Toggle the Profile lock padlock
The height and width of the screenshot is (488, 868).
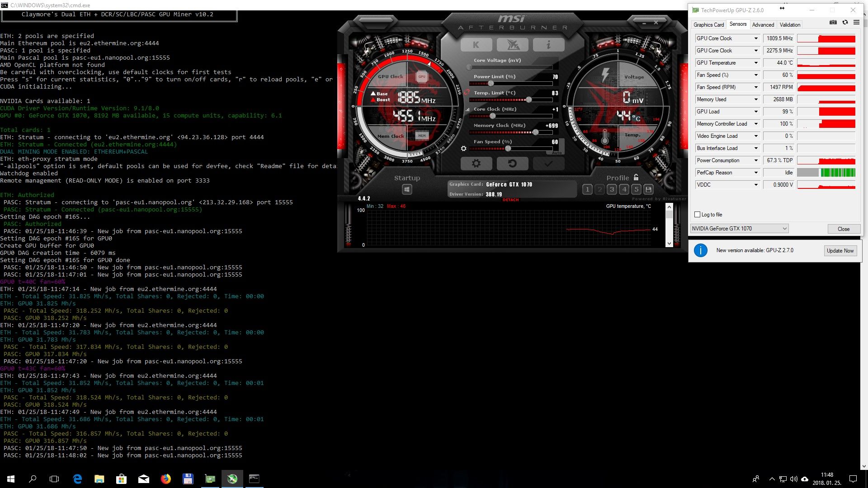pos(636,177)
